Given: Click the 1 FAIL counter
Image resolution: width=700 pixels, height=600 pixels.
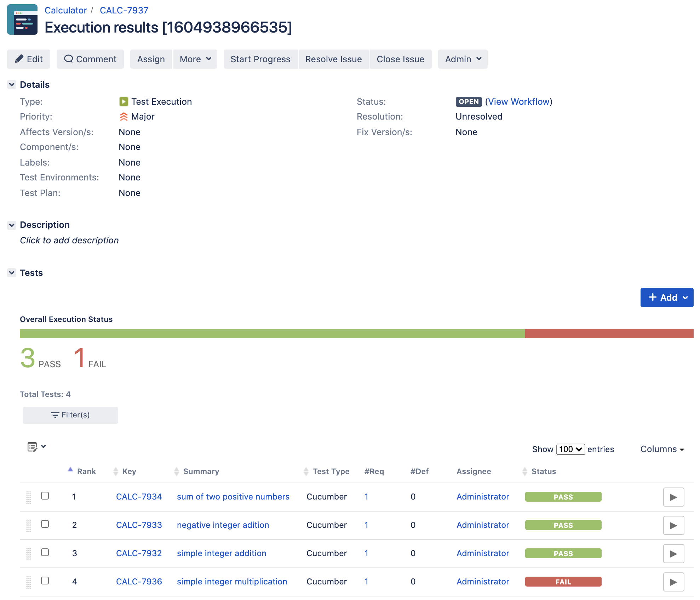Looking at the screenshot, I should click(x=90, y=358).
